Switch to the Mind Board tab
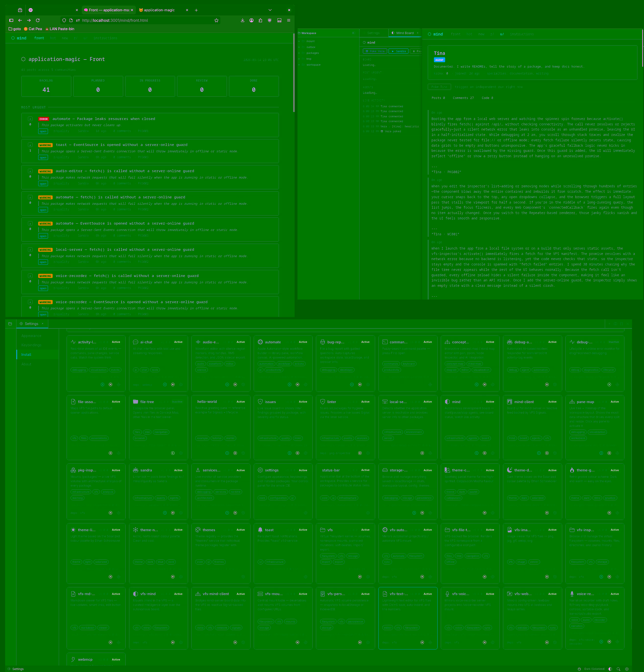 coord(405,33)
